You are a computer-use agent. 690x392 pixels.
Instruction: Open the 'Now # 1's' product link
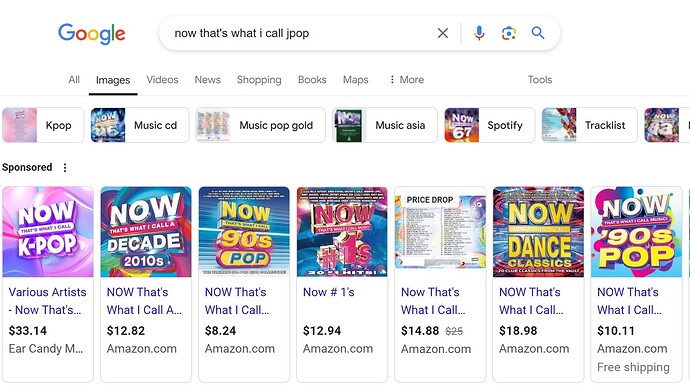click(x=329, y=292)
